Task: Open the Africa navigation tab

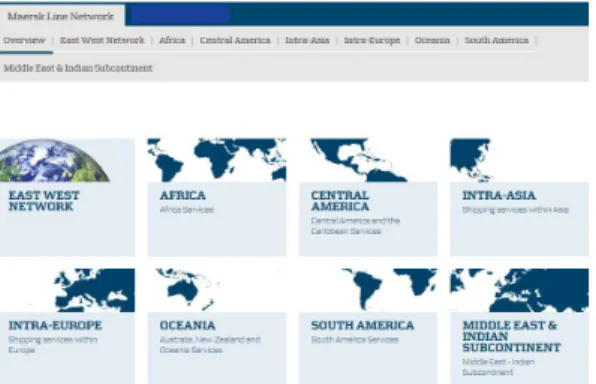Action: (172, 40)
